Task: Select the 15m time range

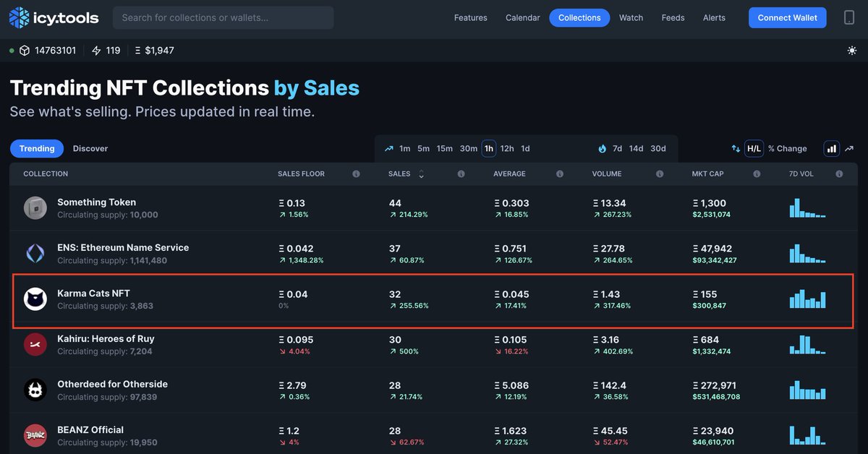Action: (444, 149)
